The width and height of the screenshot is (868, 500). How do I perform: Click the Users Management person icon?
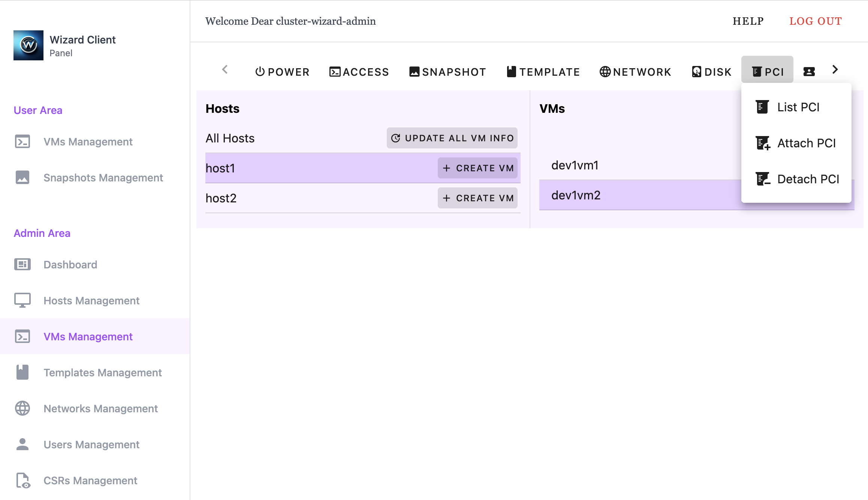pos(22,445)
